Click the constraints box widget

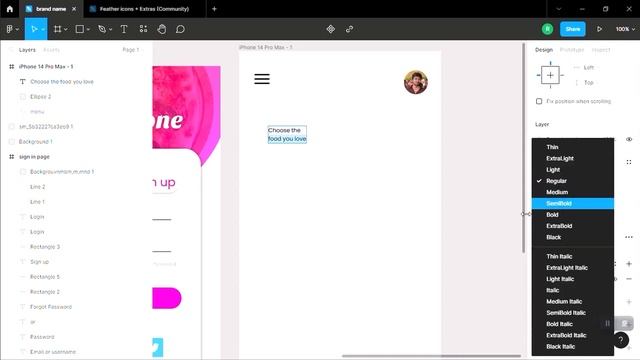(550, 75)
